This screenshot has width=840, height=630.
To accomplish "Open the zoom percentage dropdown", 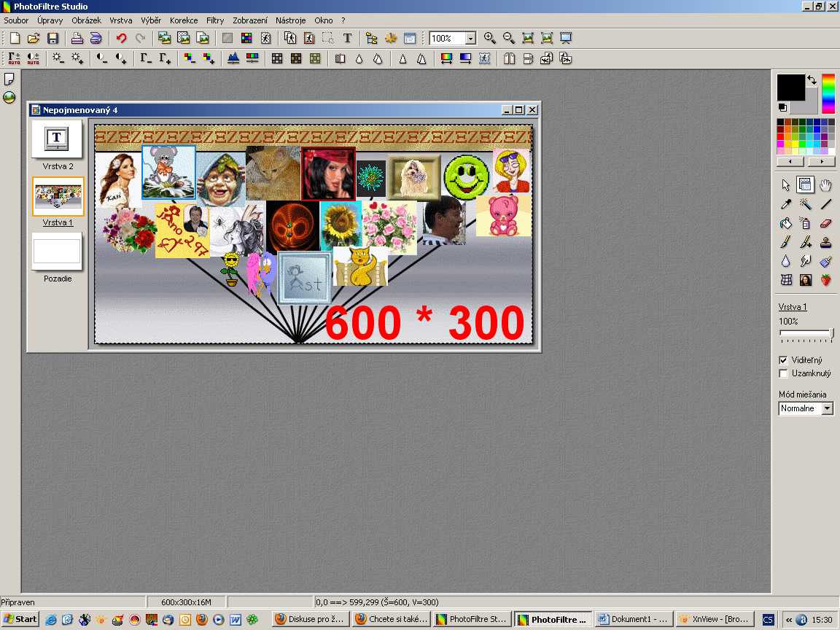I will coord(470,39).
